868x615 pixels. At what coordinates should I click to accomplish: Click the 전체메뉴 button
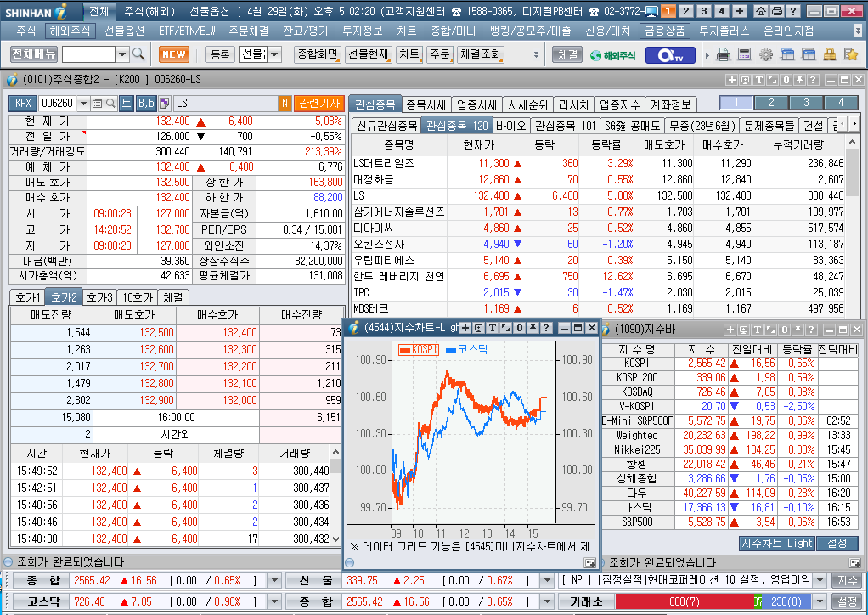[x=34, y=54]
